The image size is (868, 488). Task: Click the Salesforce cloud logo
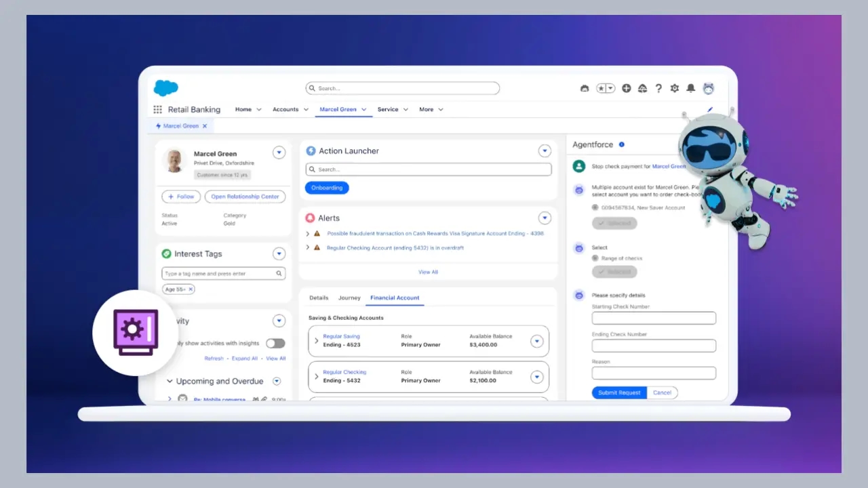click(x=165, y=88)
